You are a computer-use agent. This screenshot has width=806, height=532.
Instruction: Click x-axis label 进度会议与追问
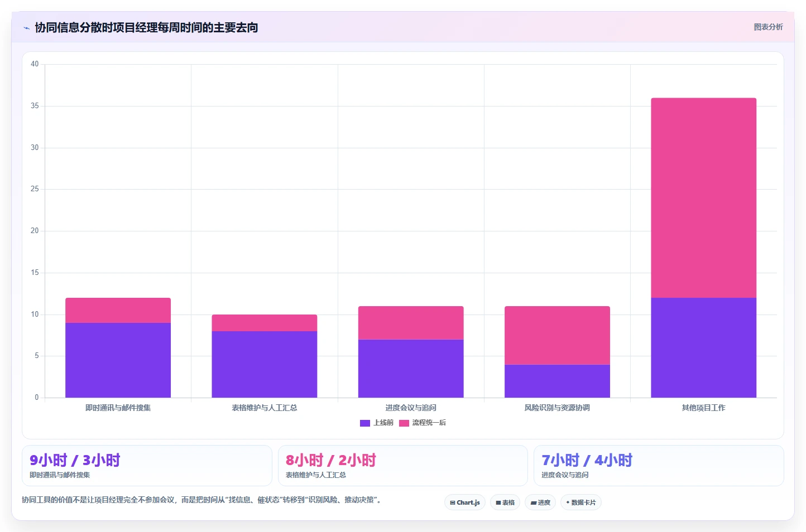pyautogui.click(x=411, y=408)
